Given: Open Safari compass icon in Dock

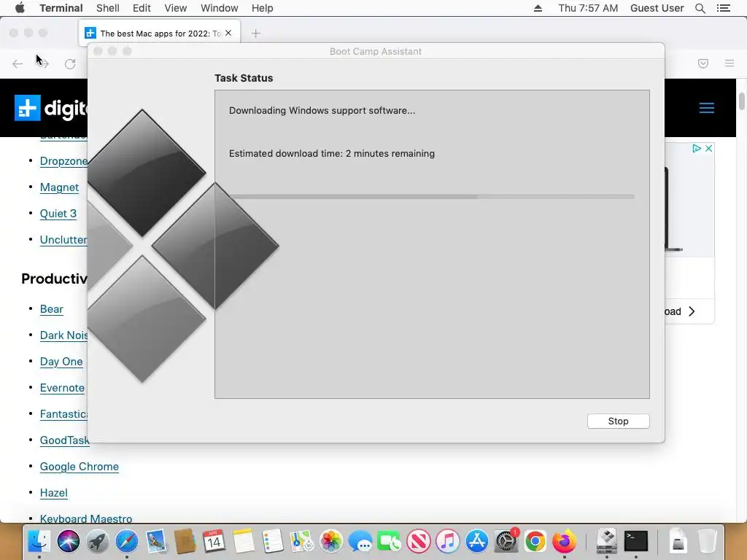Looking at the screenshot, I should pyautogui.click(x=127, y=542).
